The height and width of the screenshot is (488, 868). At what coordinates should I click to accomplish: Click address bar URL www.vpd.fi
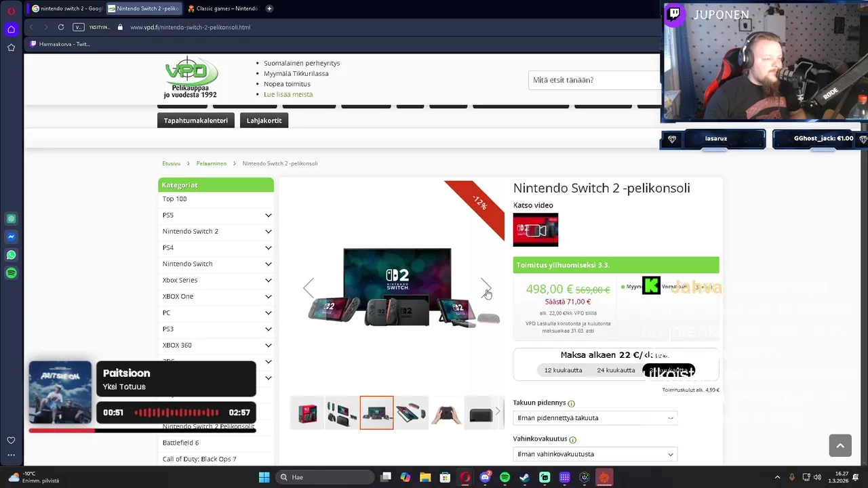tap(190, 27)
